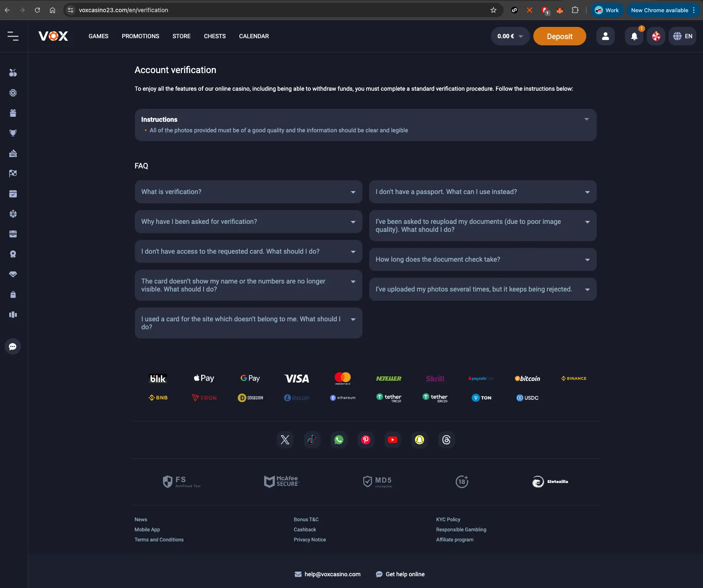The height and width of the screenshot is (588, 703).
Task: Expand 'I don't have access to the requested card'
Action: (x=248, y=252)
